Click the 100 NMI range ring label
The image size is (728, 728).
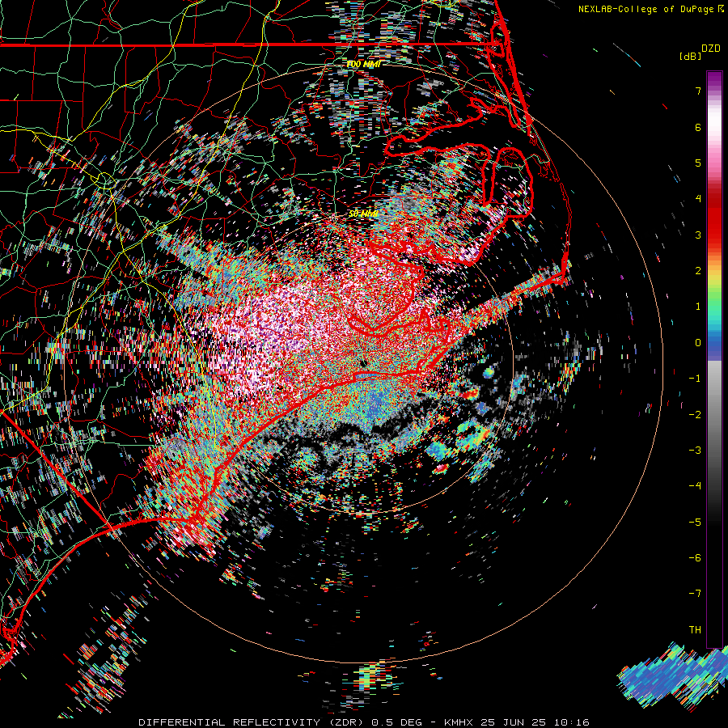coord(363,64)
